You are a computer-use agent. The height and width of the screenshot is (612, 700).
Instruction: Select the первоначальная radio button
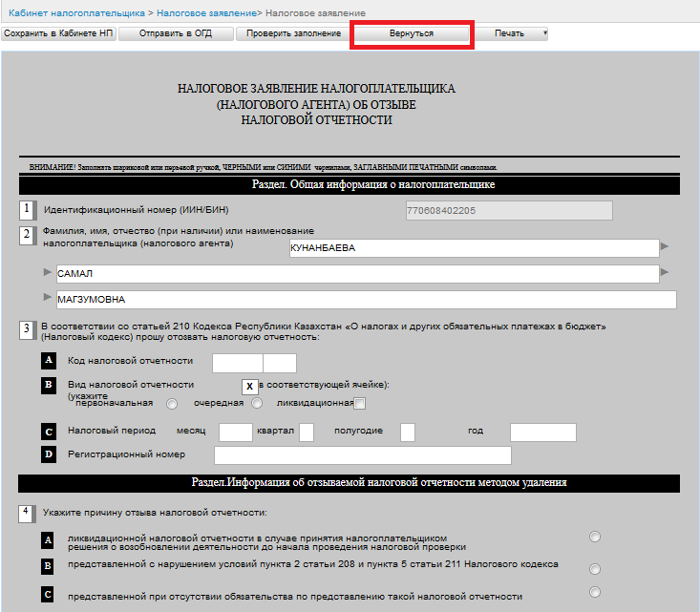pyautogui.click(x=172, y=404)
